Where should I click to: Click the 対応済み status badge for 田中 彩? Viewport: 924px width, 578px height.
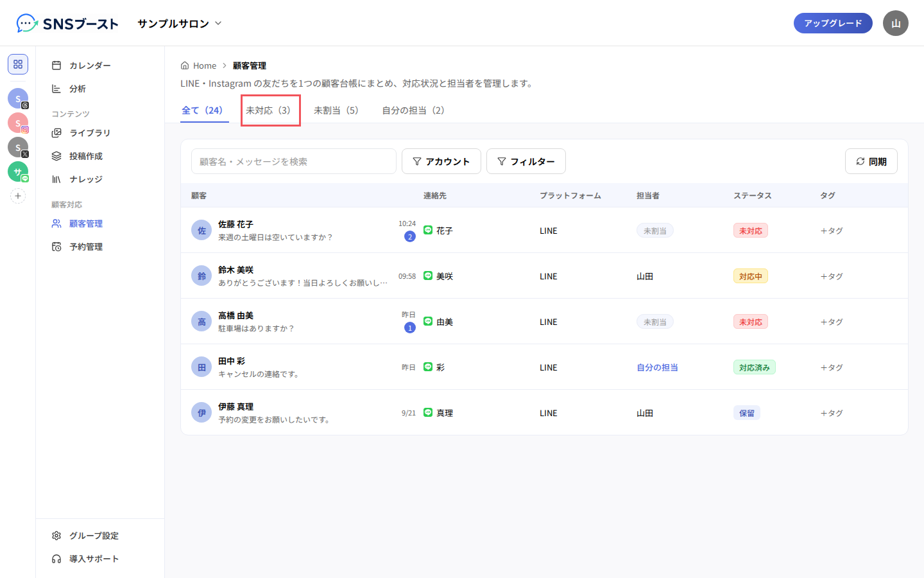click(755, 367)
